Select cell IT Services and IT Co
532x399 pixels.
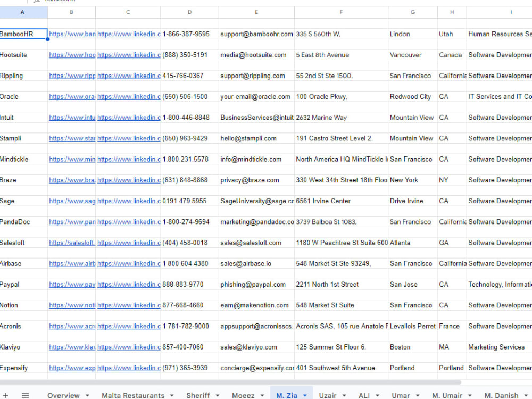click(499, 97)
